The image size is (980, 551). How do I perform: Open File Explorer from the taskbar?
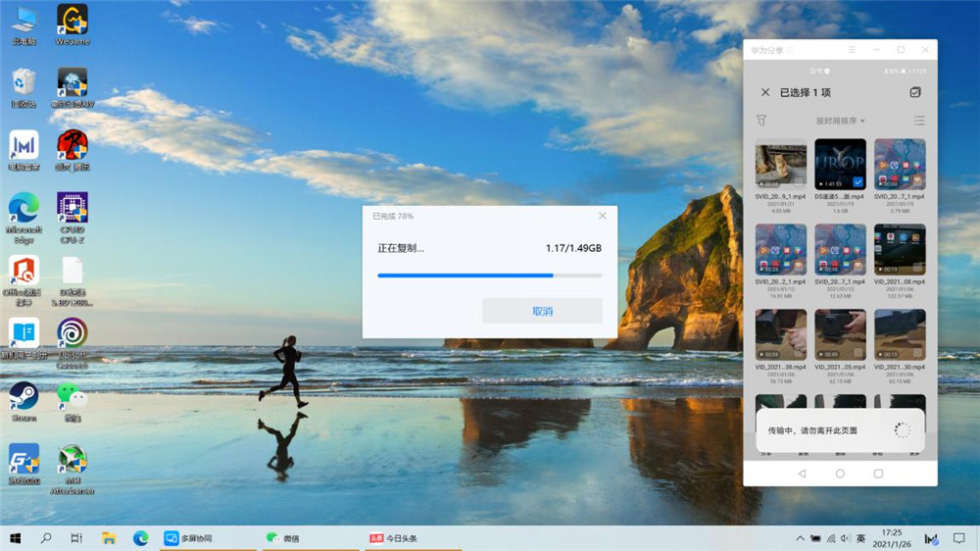(109, 538)
